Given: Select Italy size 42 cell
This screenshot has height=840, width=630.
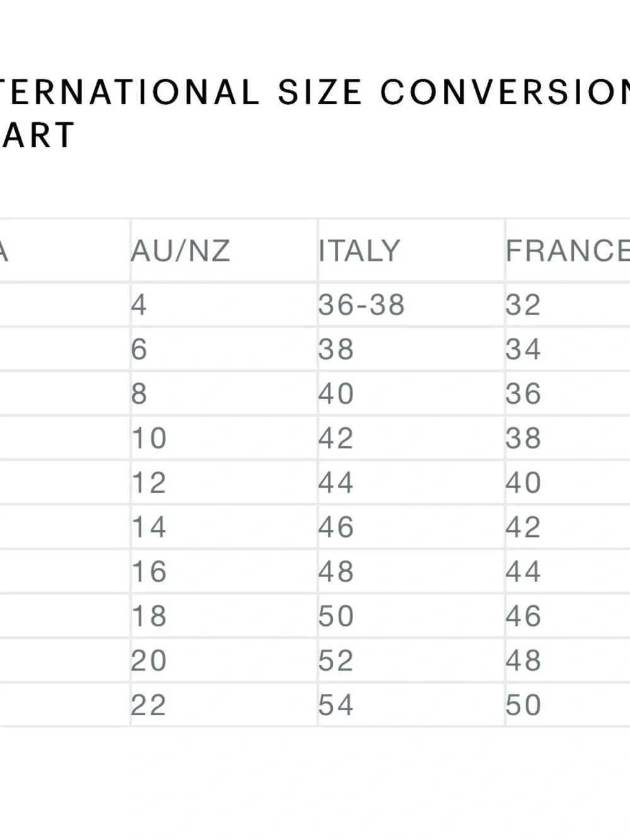Looking at the screenshot, I should (x=411, y=438).
